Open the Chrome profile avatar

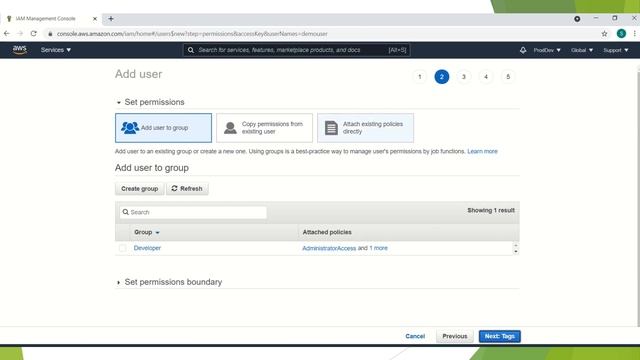point(621,34)
